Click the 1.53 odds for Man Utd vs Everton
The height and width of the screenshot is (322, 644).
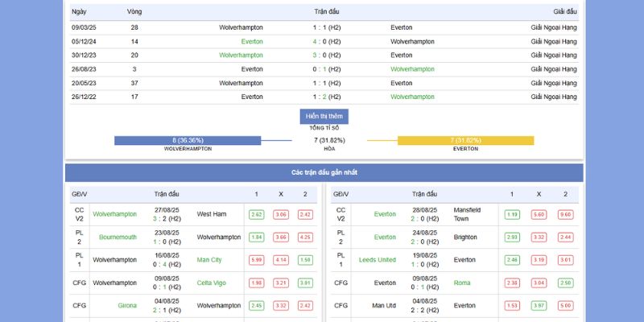point(512,305)
